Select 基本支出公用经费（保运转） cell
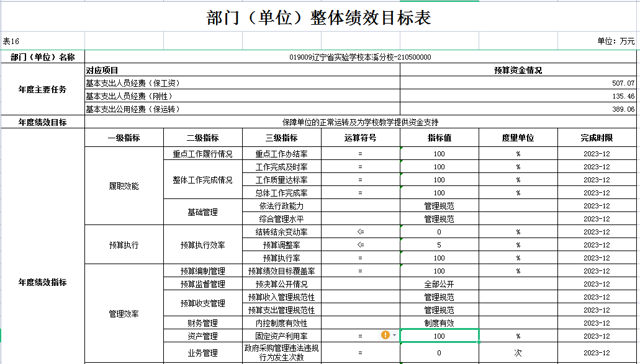The width and height of the screenshot is (640, 364). tap(243, 109)
